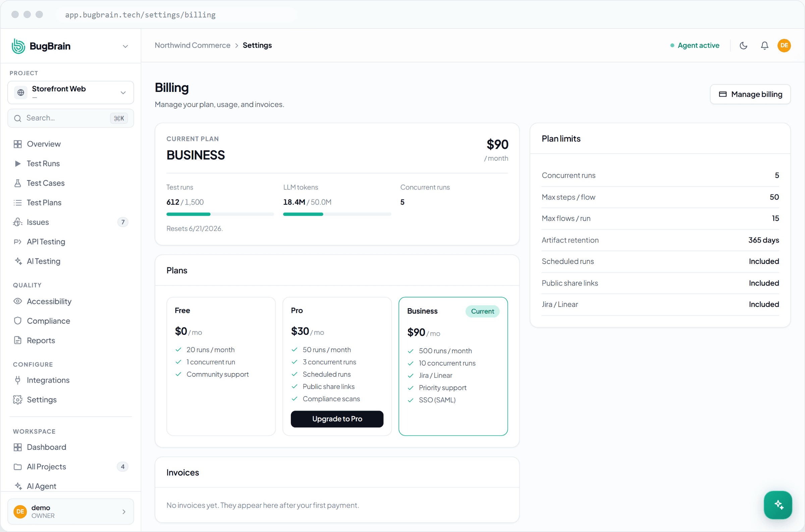Screen dimensions: 805x532
Task: Click 'Max steps / flow' limit row
Action: coord(660,197)
